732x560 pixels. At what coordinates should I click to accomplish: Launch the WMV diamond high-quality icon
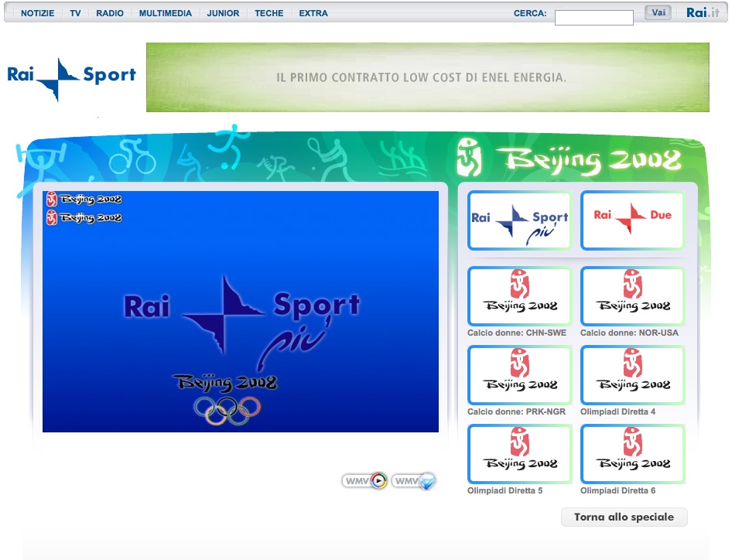point(414,480)
